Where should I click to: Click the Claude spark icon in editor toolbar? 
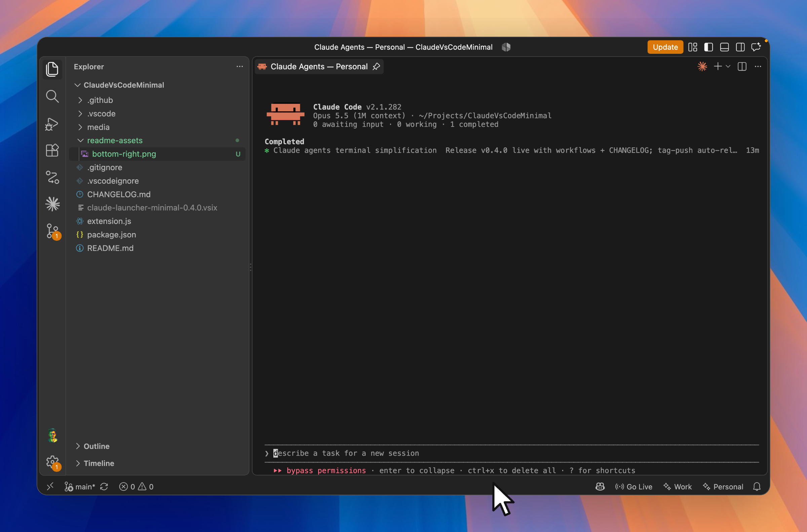tap(702, 67)
